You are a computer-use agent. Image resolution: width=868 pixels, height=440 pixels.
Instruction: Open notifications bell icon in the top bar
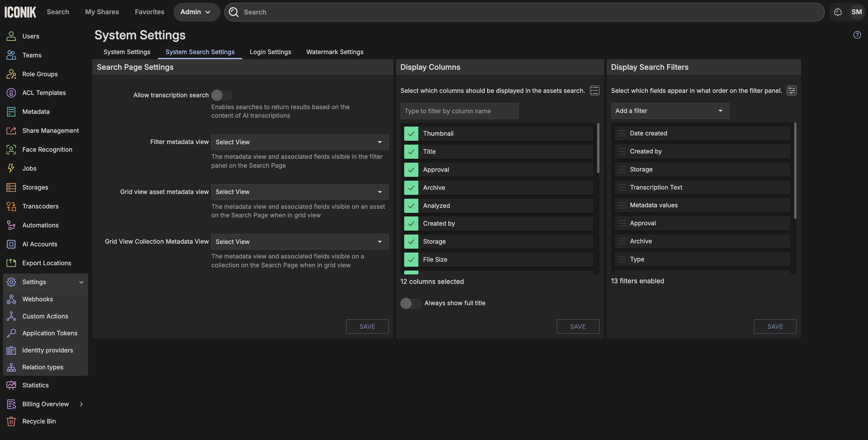(x=838, y=12)
